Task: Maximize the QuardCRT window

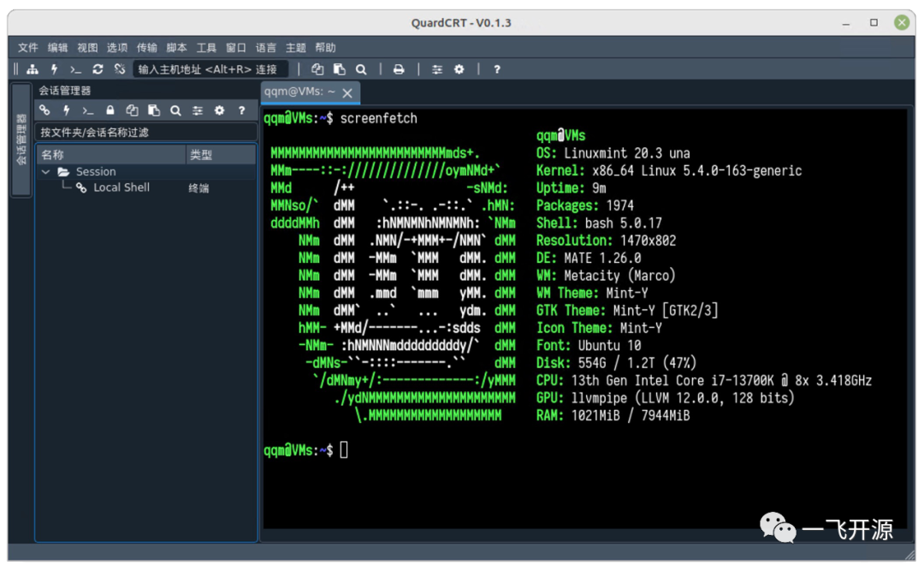Action: pyautogui.click(x=874, y=23)
